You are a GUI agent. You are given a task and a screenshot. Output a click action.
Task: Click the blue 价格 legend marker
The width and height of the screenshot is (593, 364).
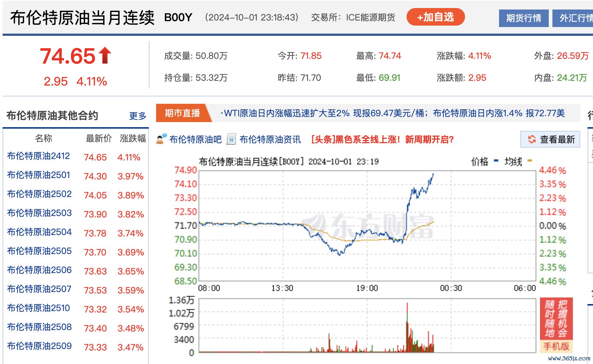(496, 160)
